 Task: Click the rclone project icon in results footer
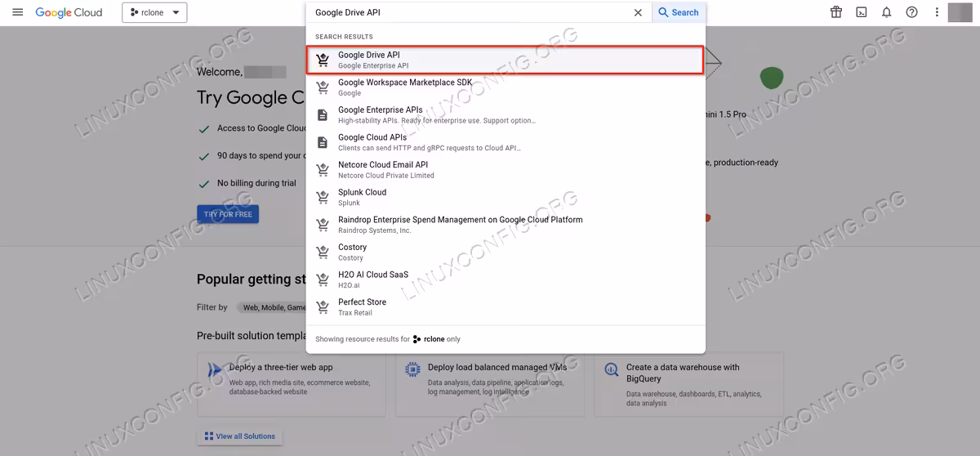click(417, 339)
